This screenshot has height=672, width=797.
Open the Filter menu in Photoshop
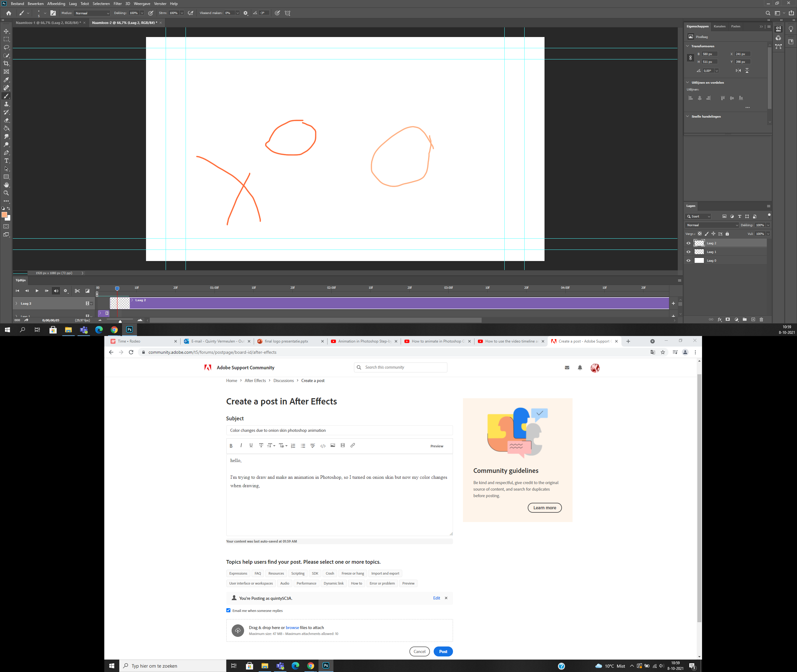tap(117, 3)
